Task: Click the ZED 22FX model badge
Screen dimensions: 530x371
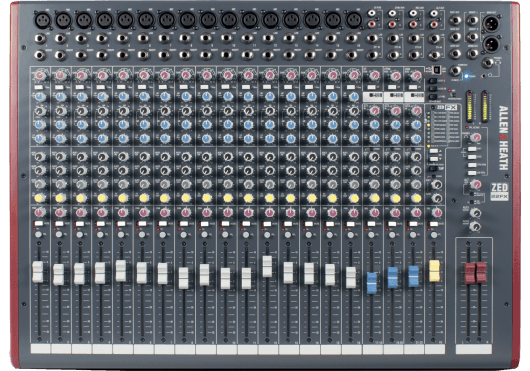Action: 499,192
